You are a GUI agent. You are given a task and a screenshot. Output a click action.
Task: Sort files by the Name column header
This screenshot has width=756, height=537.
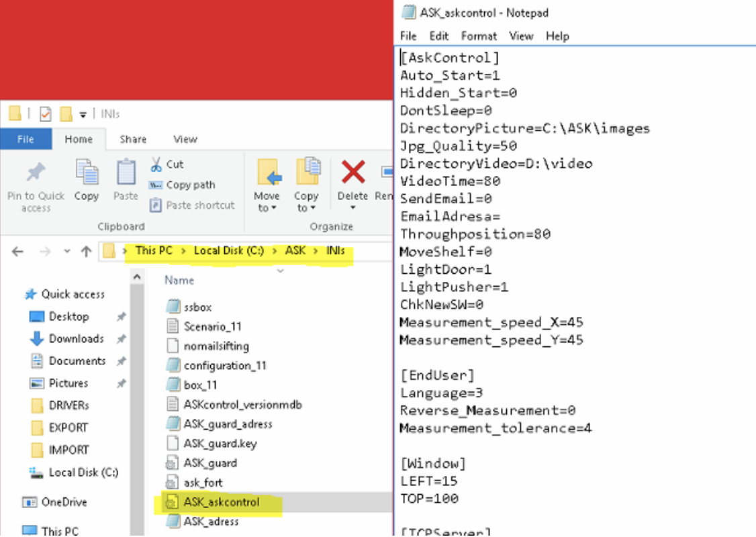(179, 280)
